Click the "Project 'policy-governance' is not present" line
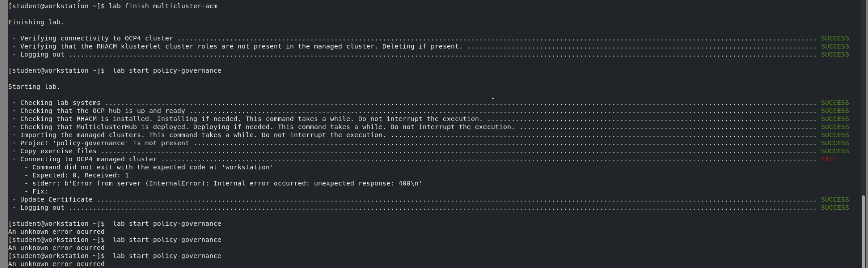 pyautogui.click(x=104, y=143)
